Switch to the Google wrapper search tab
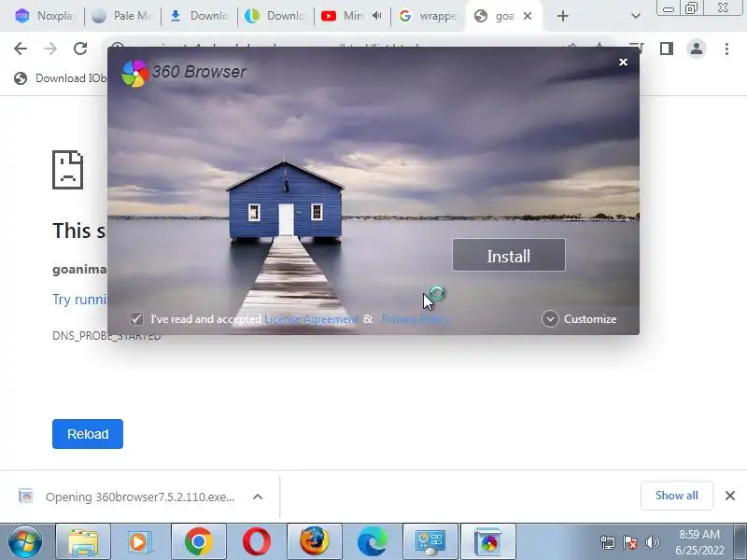747x560 pixels. point(428,16)
